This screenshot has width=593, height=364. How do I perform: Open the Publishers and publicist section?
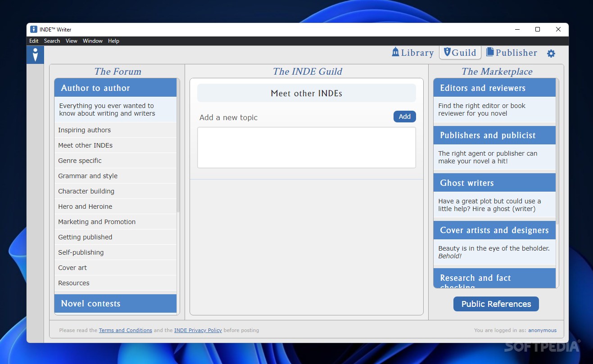click(x=494, y=135)
